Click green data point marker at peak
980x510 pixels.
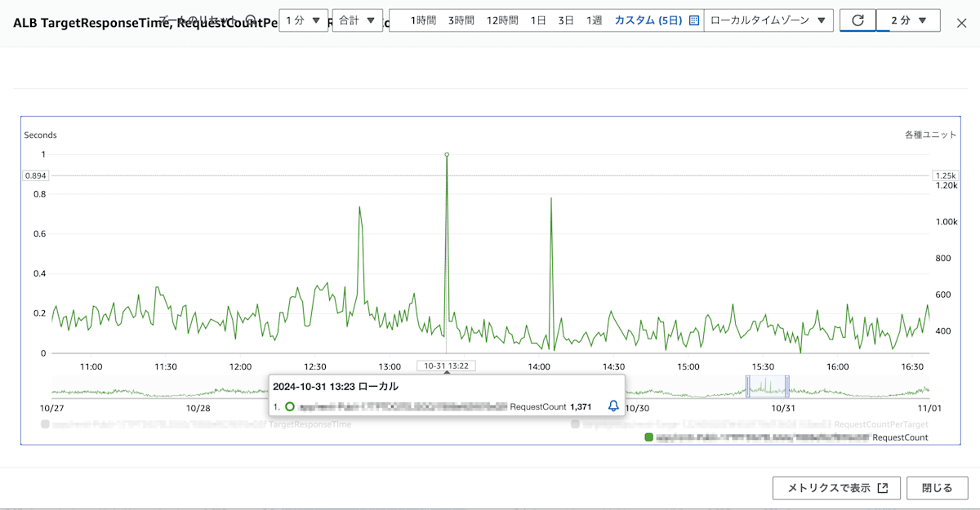tap(447, 154)
